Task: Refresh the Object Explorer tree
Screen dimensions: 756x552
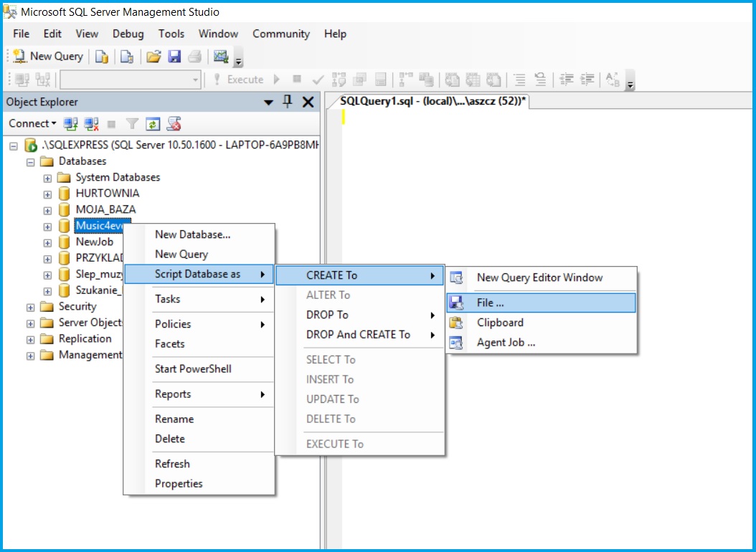Action: click(x=153, y=123)
